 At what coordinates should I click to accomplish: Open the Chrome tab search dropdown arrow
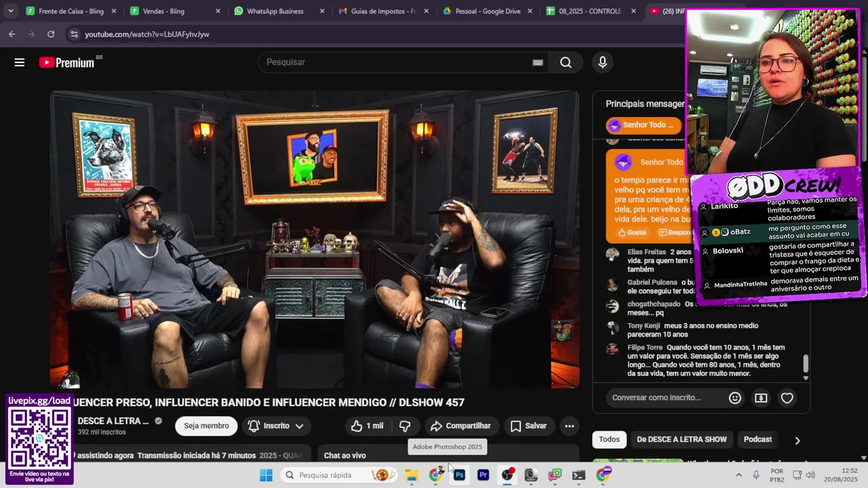click(x=10, y=11)
